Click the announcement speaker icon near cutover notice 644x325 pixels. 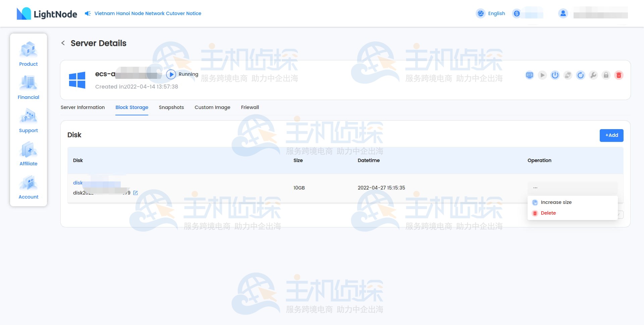click(x=88, y=13)
